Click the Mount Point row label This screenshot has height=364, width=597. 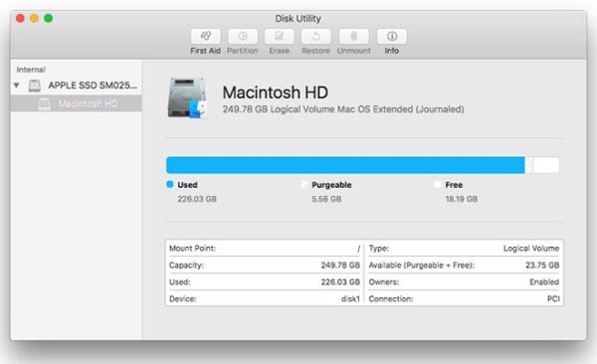[x=192, y=249]
